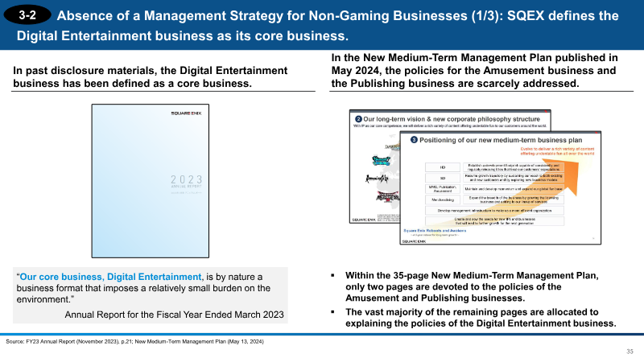Click the Romancing SaGa logo on vision slide
Image resolution: width=644 pixels, height=362 pixels.
point(377,179)
